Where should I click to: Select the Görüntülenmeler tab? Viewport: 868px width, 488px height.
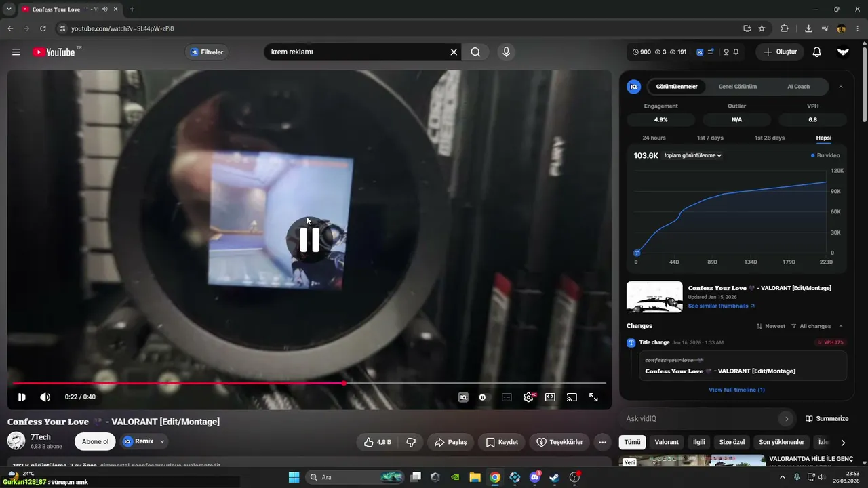[677, 87]
